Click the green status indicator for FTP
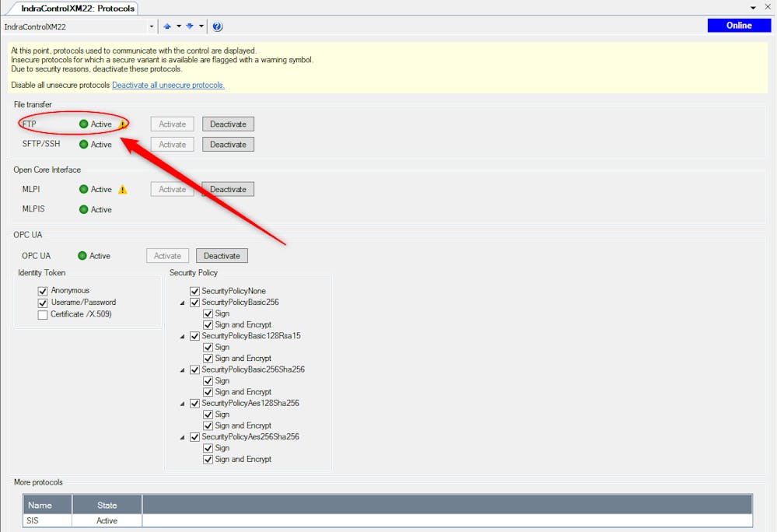This screenshot has height=532, width=777. pos(84,124)
